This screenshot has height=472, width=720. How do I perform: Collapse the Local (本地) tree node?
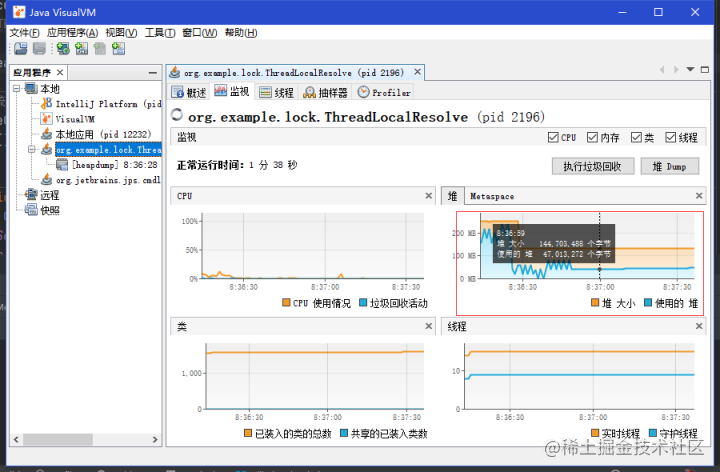(x=17, y=88)
